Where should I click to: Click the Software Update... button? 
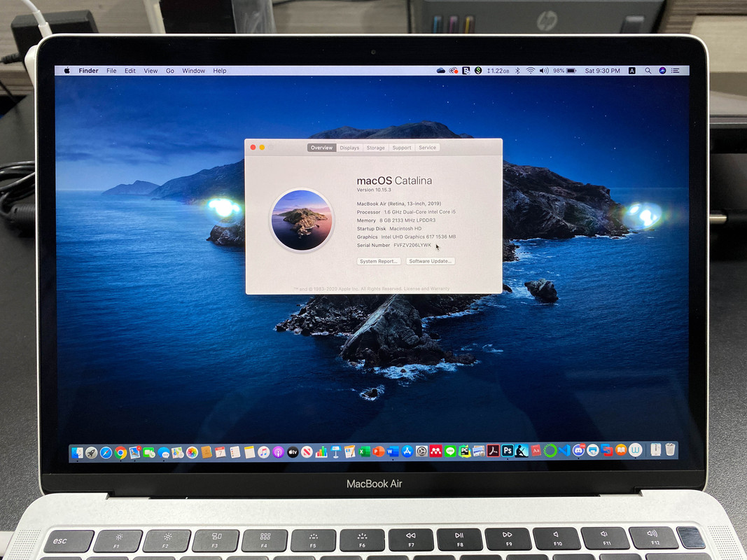point(430,261)
